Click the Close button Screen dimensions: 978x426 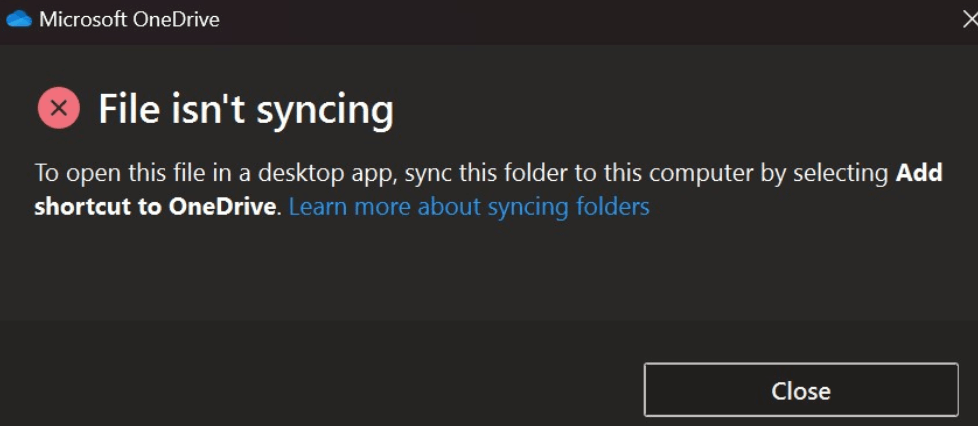coord(801,390)
